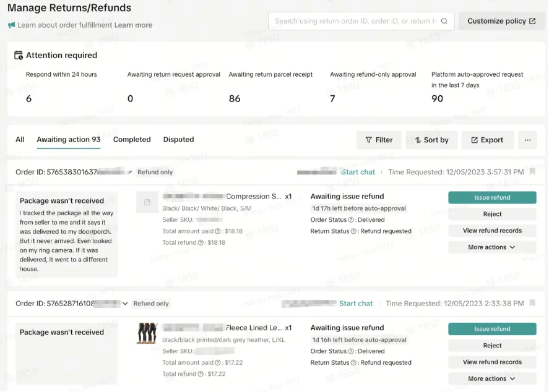Click Return Status help icon for Compression order
The height and width of the screenshot is (392, 549).
coord(353,231)
